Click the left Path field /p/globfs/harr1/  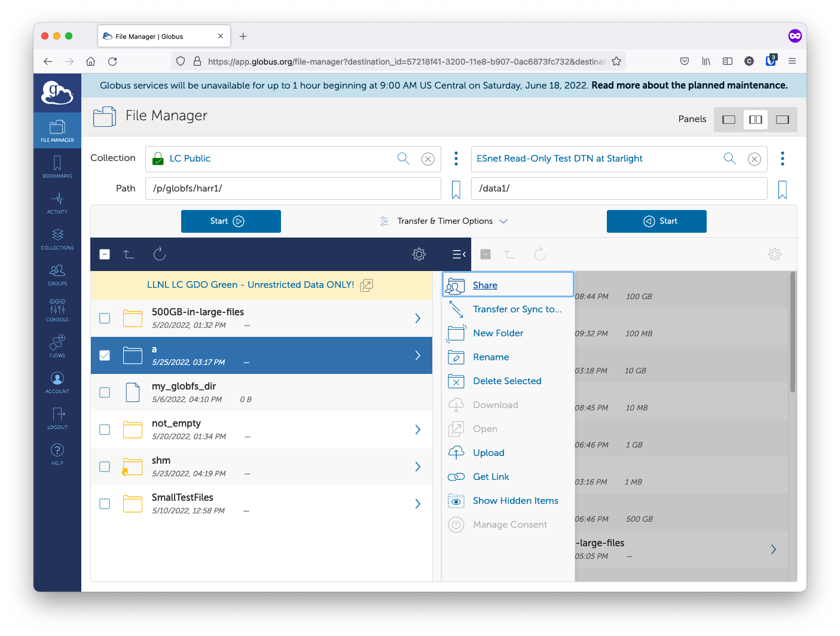[x=293, y=188]
